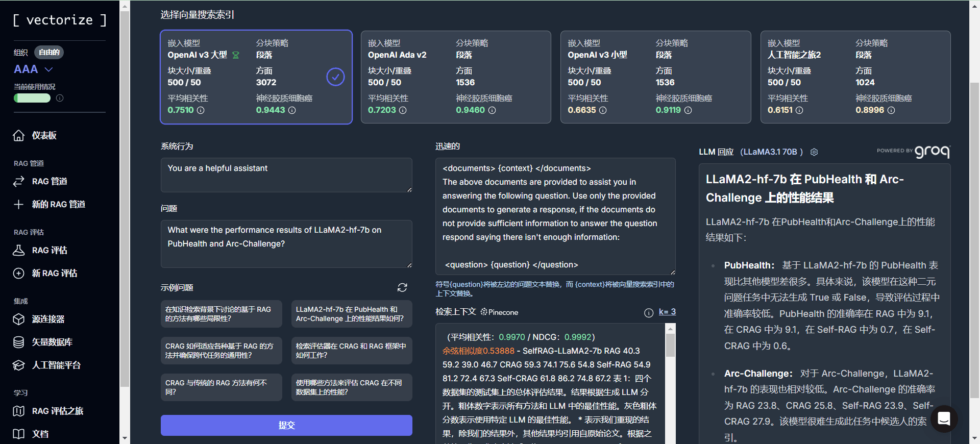Open RAG 评估 menu item
Screen dimensions: 980x444
pos(50,250)
